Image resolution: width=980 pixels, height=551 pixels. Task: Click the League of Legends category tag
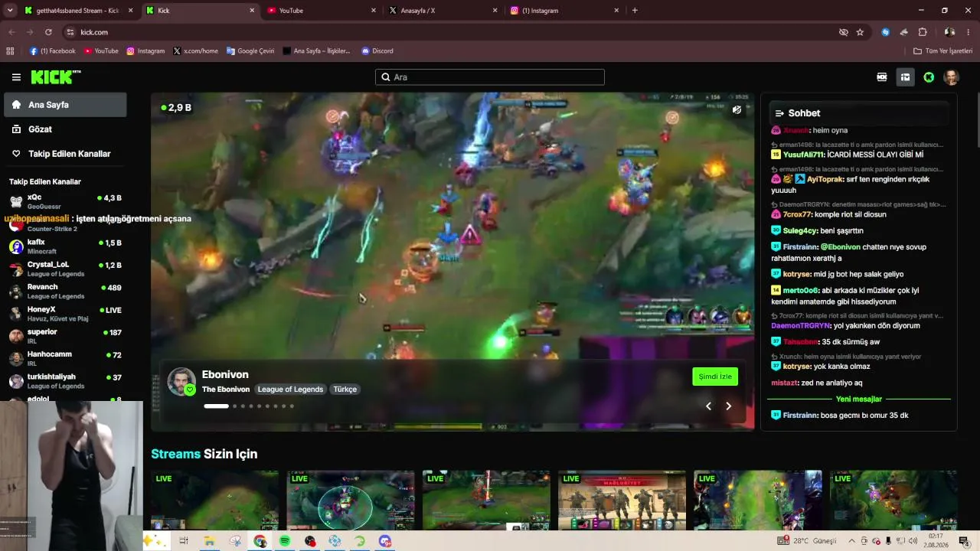tap(290, 390)
